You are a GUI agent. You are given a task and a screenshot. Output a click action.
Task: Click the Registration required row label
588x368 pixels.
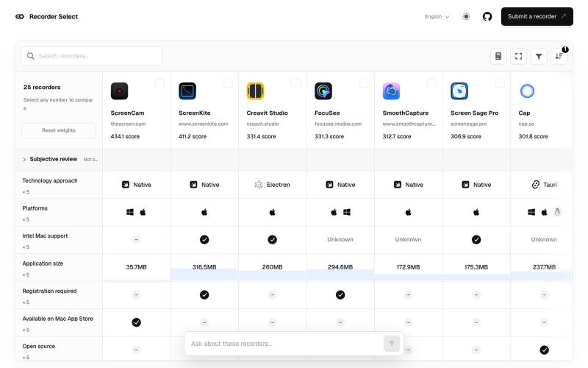49,291
